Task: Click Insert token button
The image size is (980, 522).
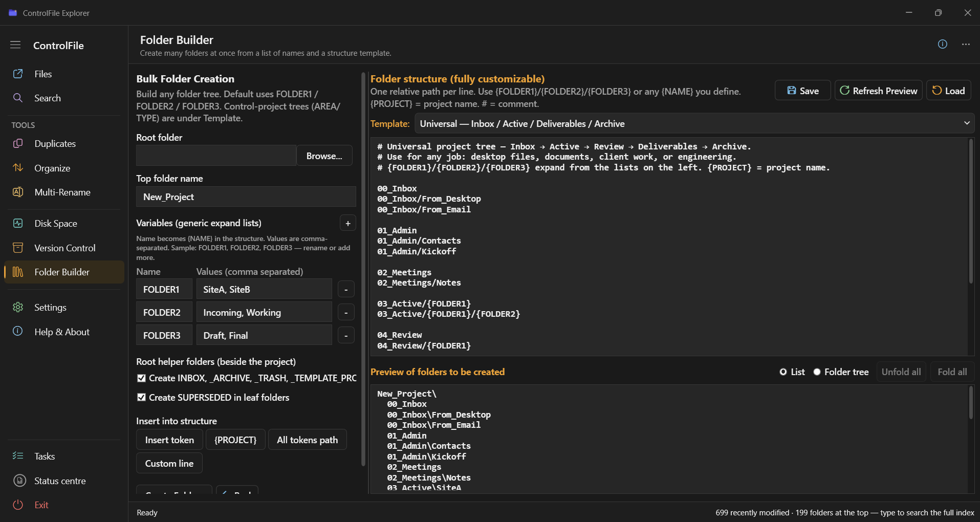Action: pos(169,440)
